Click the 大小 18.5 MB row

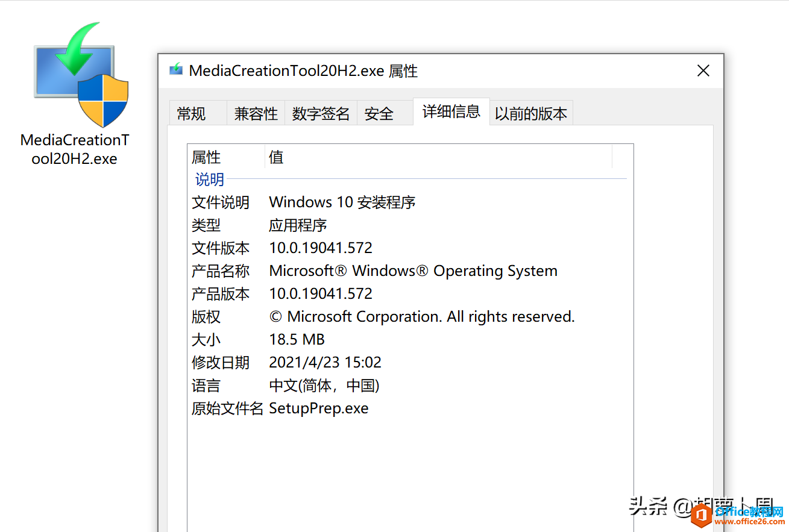click(x=297, y=340)
